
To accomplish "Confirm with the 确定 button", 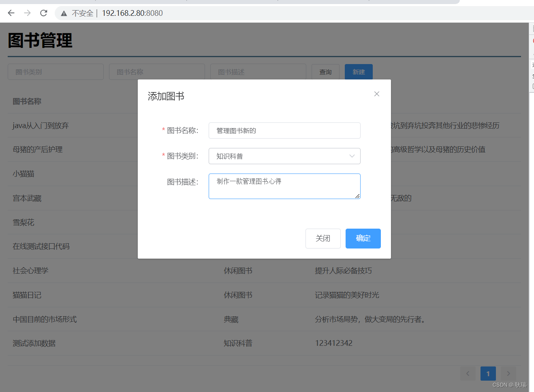I will (x=363, y=238).
